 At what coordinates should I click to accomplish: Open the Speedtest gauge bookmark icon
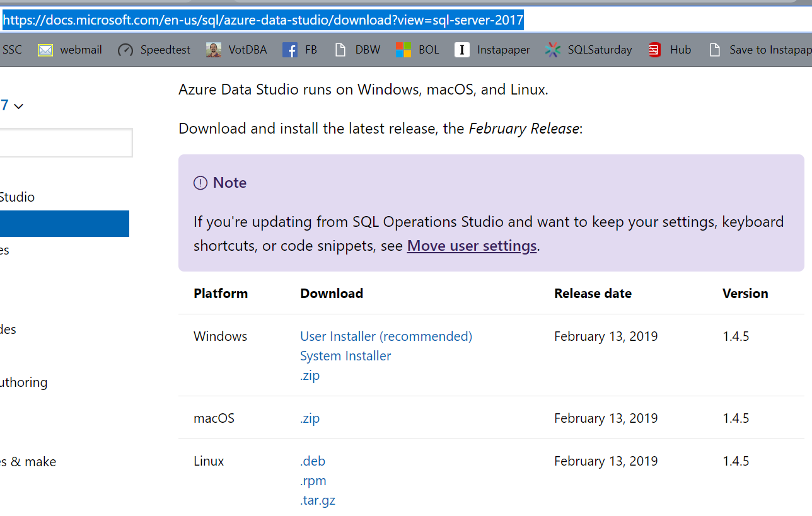(125, 50)
